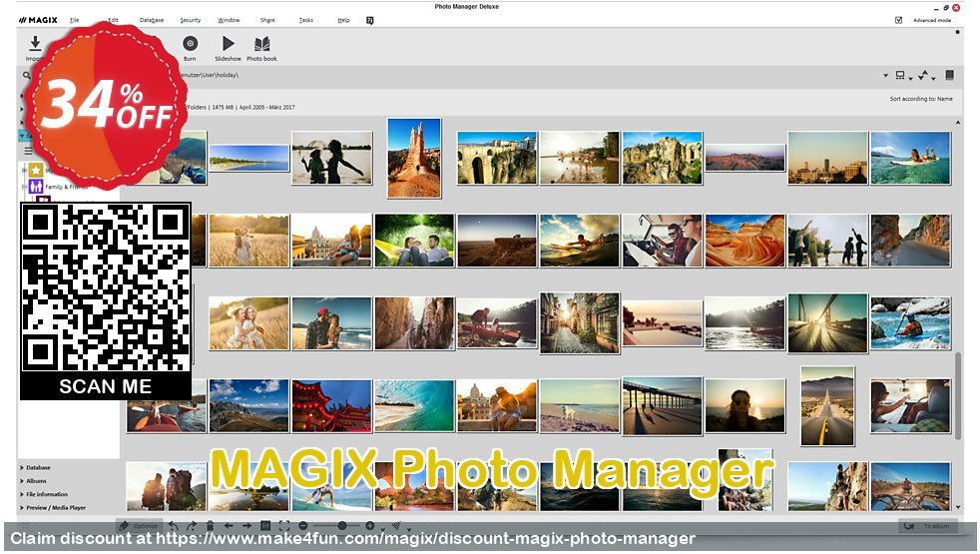
Task: Select the woman on surfboard turquoise water thumbnail
Action: [910, 158]
